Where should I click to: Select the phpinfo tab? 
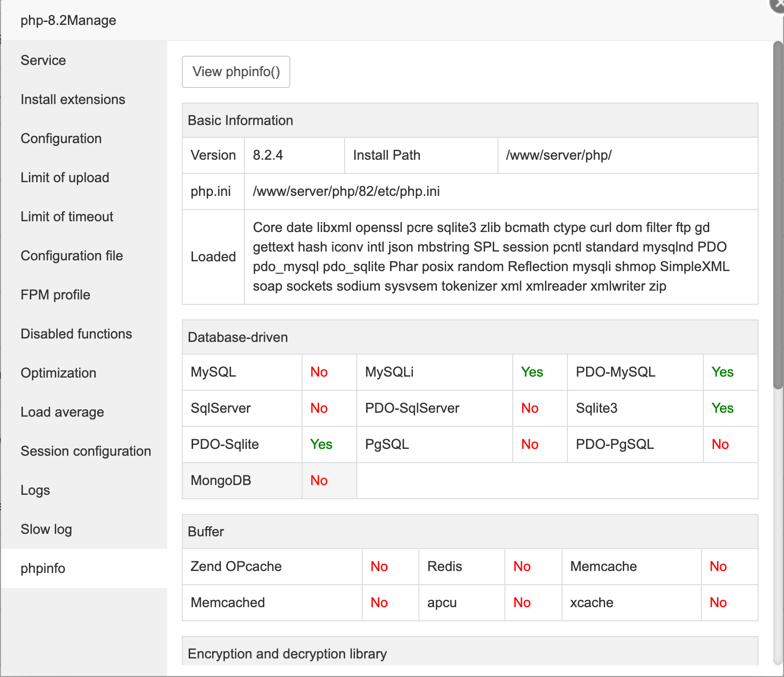click(x=43, y=568)
